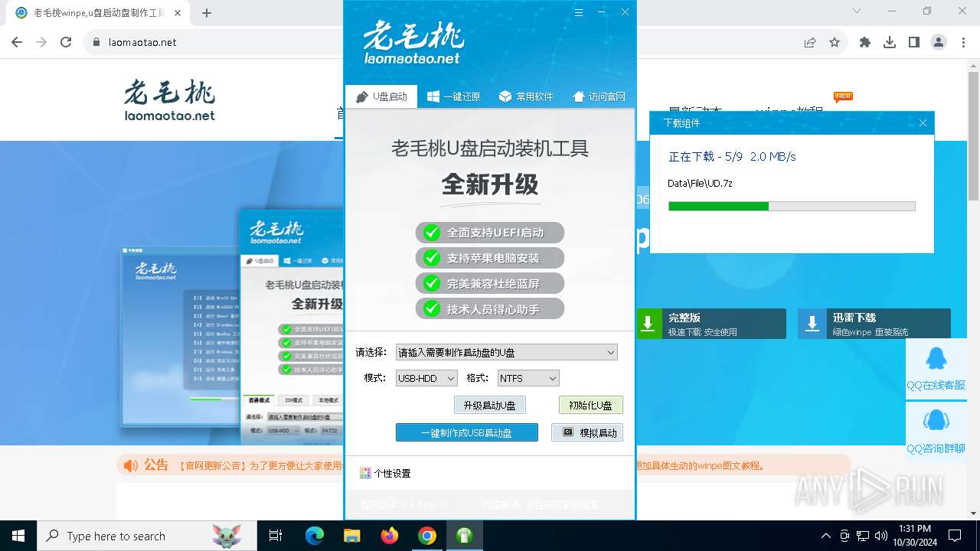Image resolution: width=980 pixels, height=551 pixels.
Task: Switch to Chrome on the taskbar
Action: coord(427,536)
